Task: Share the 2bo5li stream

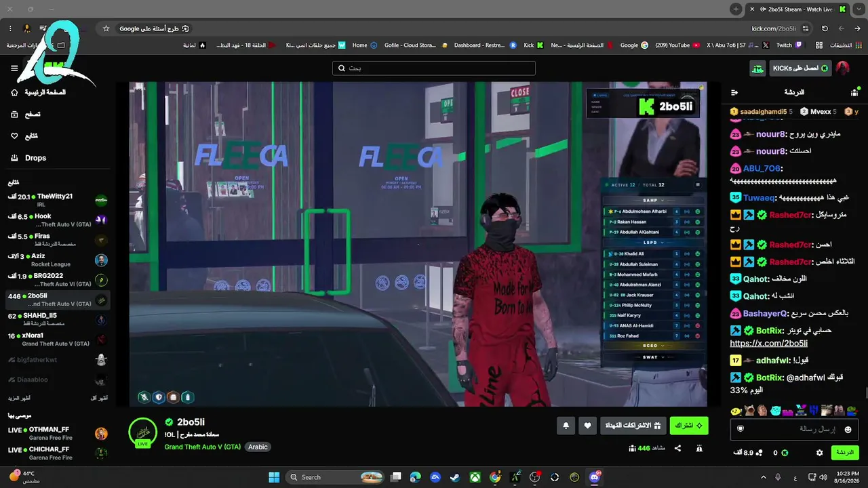Action: (x=677, y=448)
